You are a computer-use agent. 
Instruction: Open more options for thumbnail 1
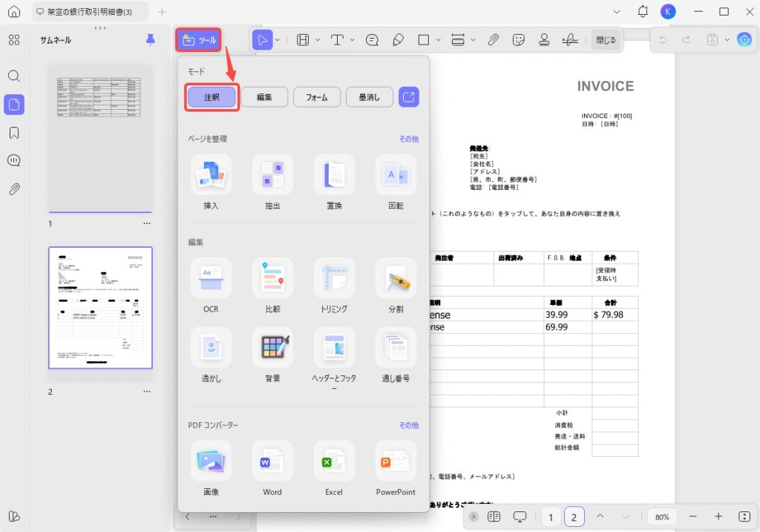coord(147,223)
